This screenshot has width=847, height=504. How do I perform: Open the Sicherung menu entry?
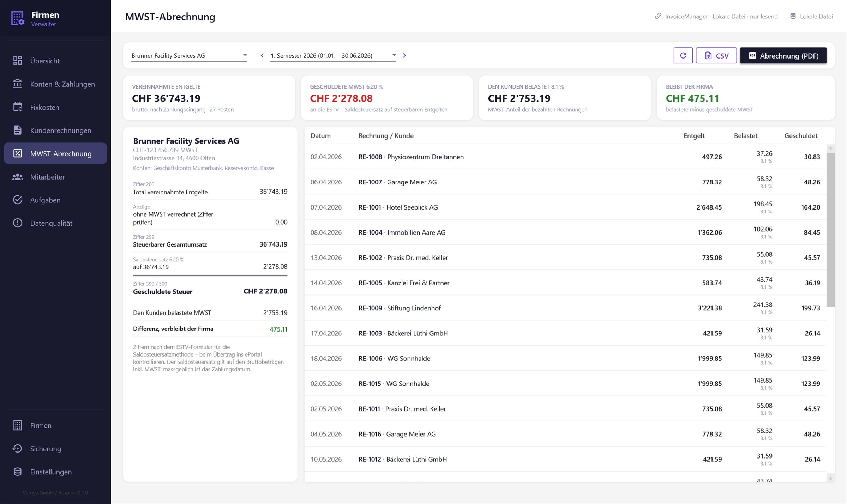click(55, 449)
